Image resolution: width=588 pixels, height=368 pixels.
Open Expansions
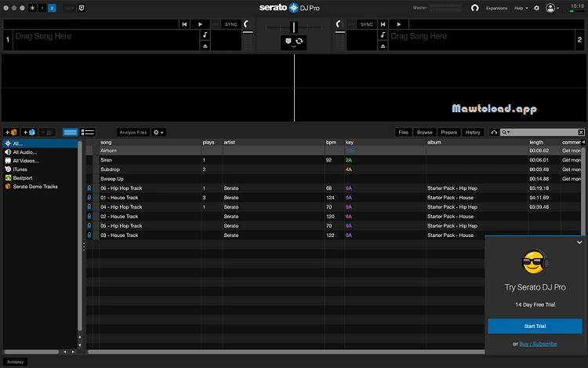pos(496,8)
